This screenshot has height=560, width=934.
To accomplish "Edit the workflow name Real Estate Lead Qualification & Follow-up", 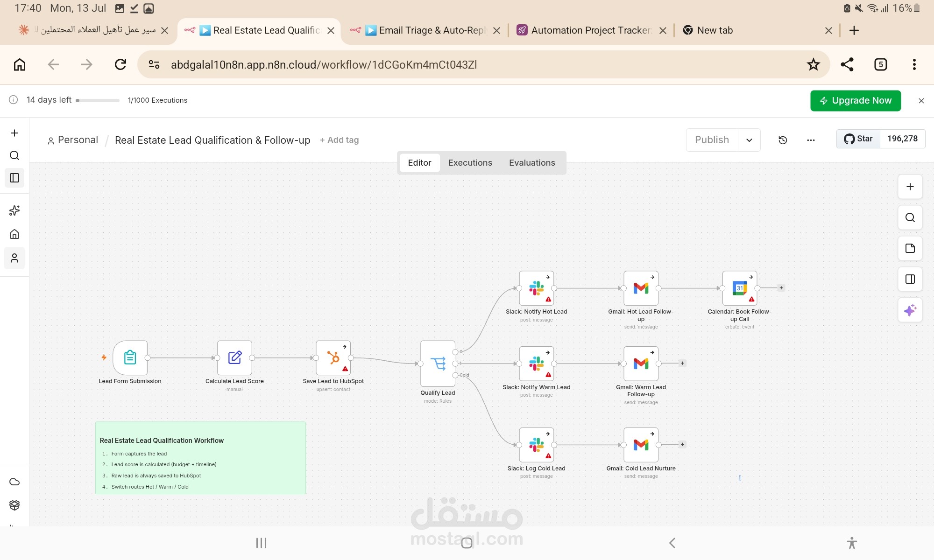I will click(212, 140).
